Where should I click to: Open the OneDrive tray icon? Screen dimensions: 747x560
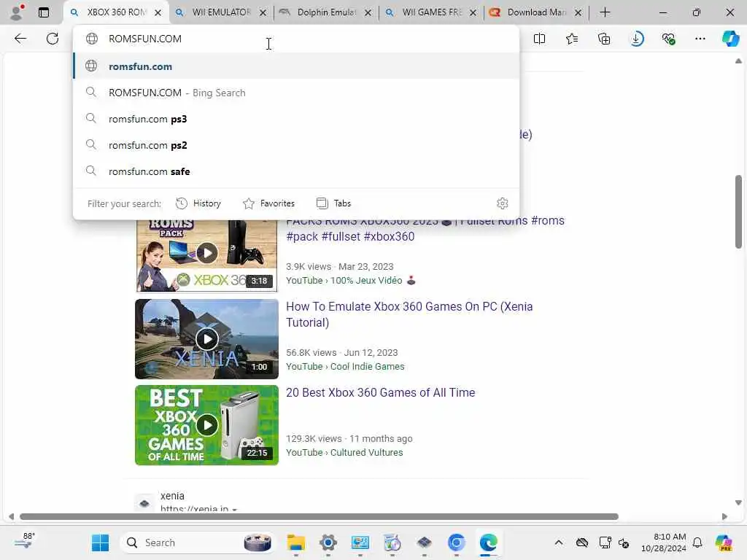coord(581,542)
